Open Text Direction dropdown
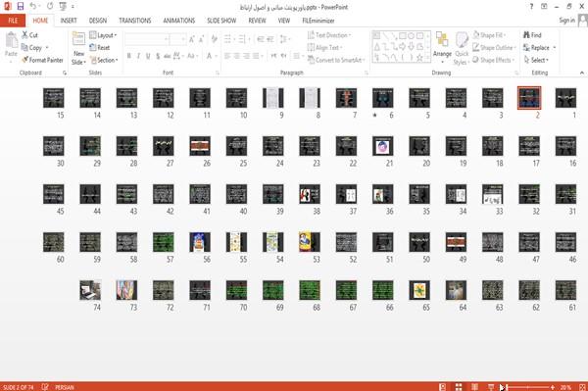 [x=329, y=35]
